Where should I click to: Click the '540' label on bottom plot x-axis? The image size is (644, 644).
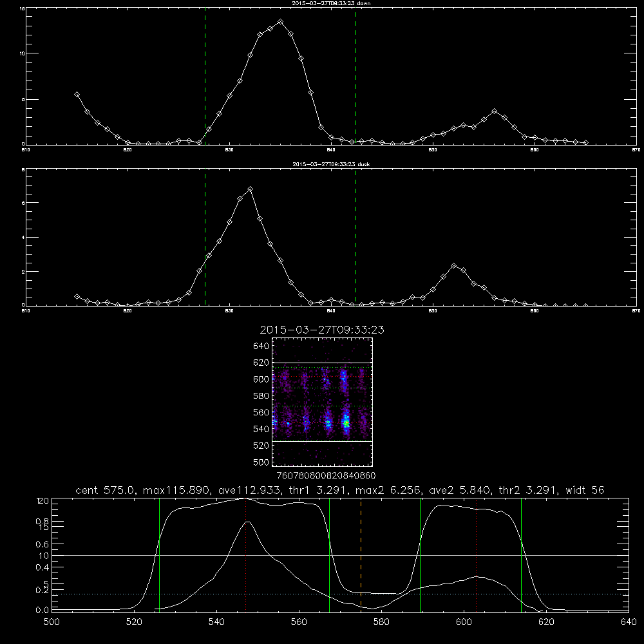click(x=216, y=622)
